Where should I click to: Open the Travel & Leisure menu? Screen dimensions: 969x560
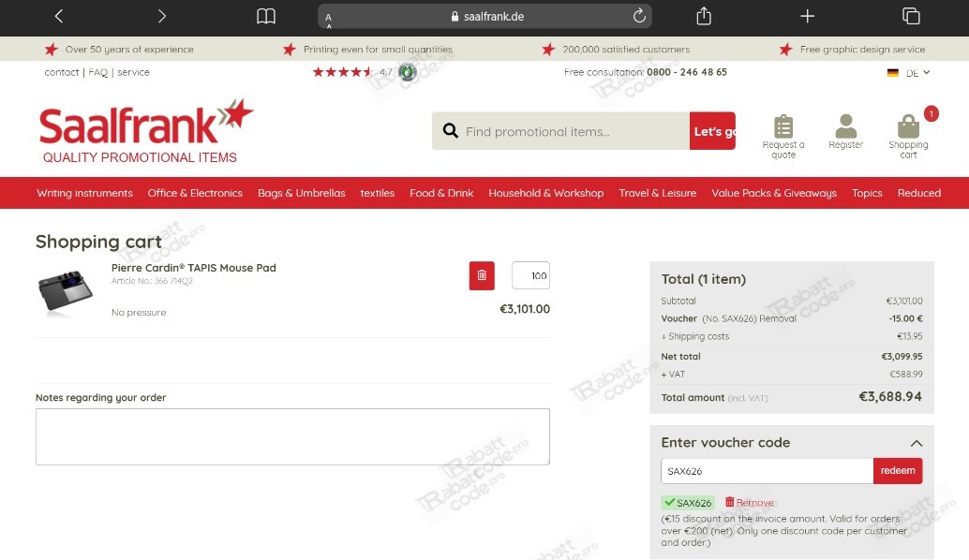pyautogui.click(x=658, y=193)
